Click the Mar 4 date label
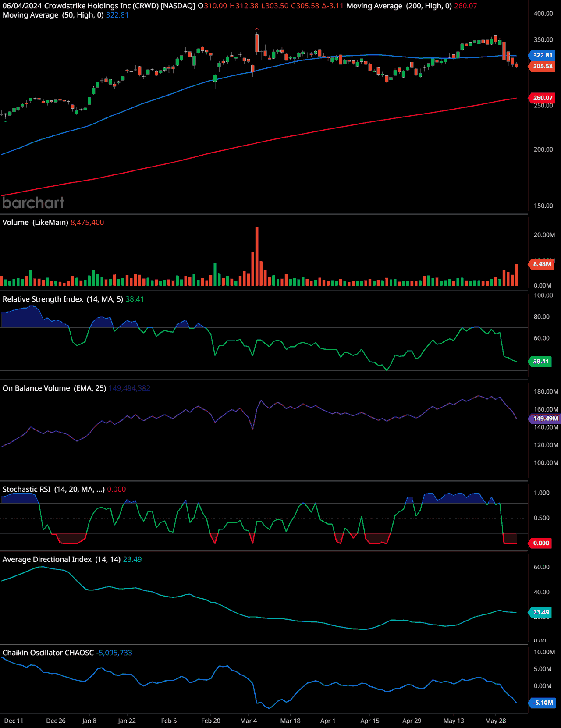The height and width of the screenshot is (728, 561). (249, 721)
